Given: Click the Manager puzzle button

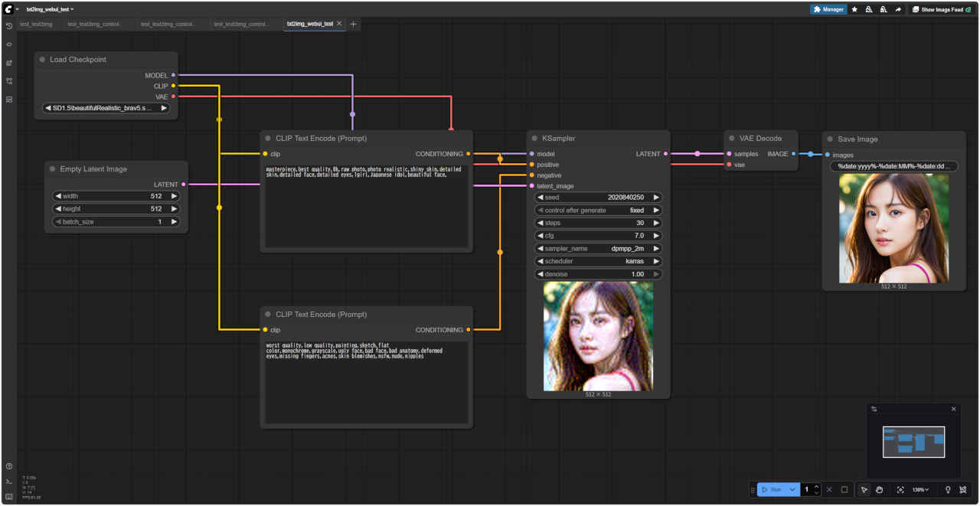Looking at the screenshot, I should click(828, 9).
